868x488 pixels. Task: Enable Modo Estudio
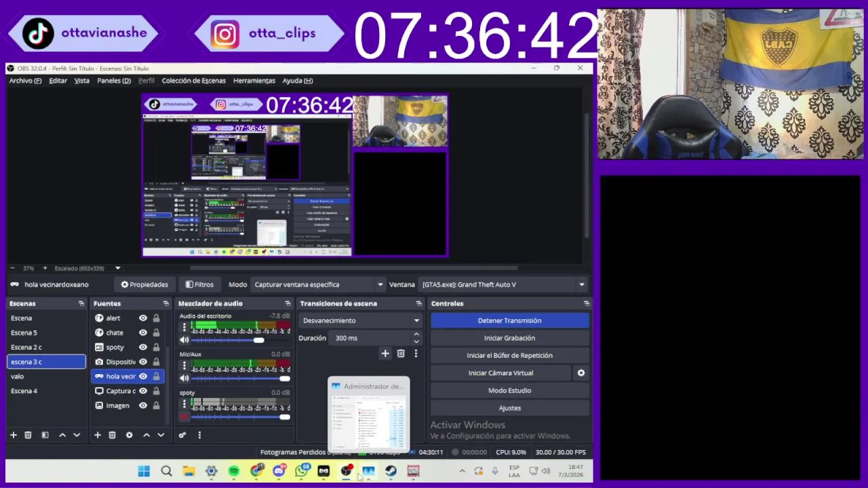pos(509,390)
